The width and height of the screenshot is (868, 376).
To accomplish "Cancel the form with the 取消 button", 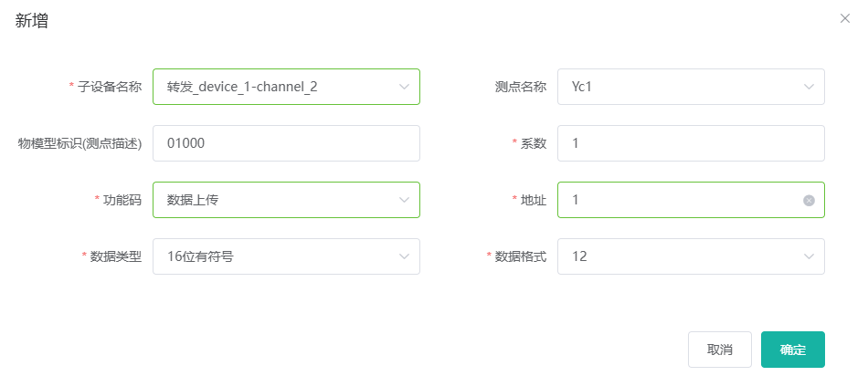I will coord(720,350).
